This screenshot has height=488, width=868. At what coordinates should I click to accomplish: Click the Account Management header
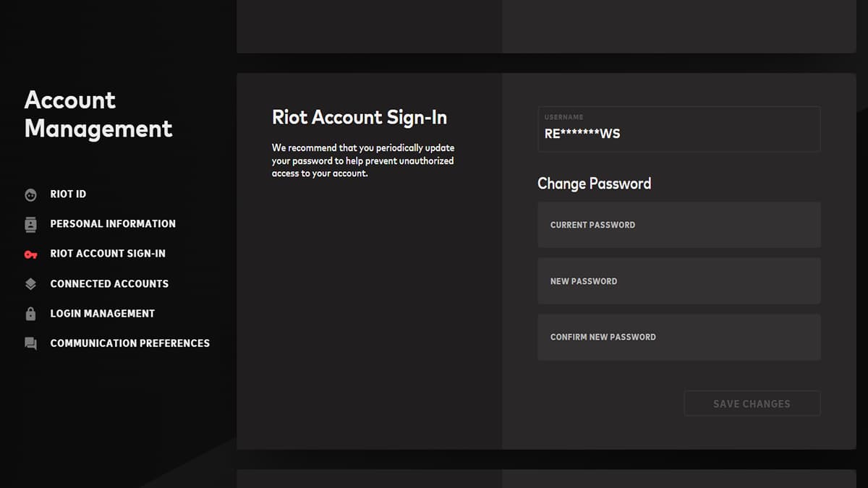[x=98, y=114]
